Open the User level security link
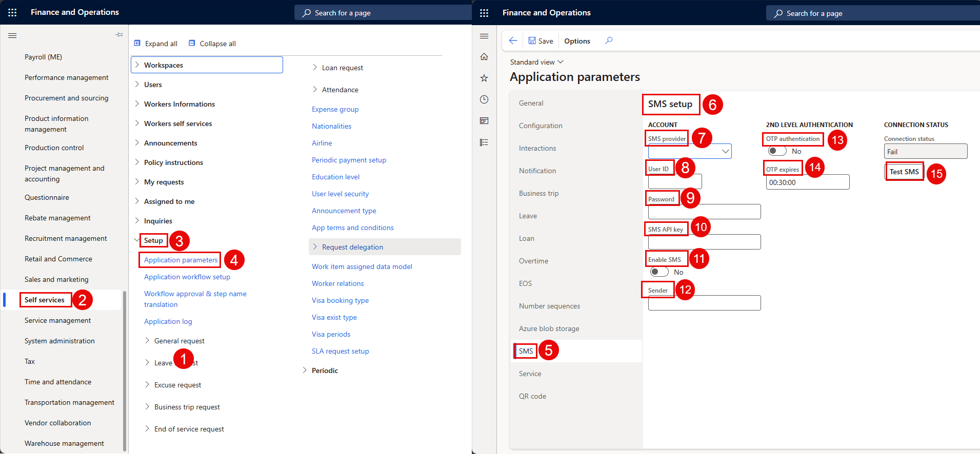This screenshot has height=454, width=980. pyautogui.click(x=340, y=194)
